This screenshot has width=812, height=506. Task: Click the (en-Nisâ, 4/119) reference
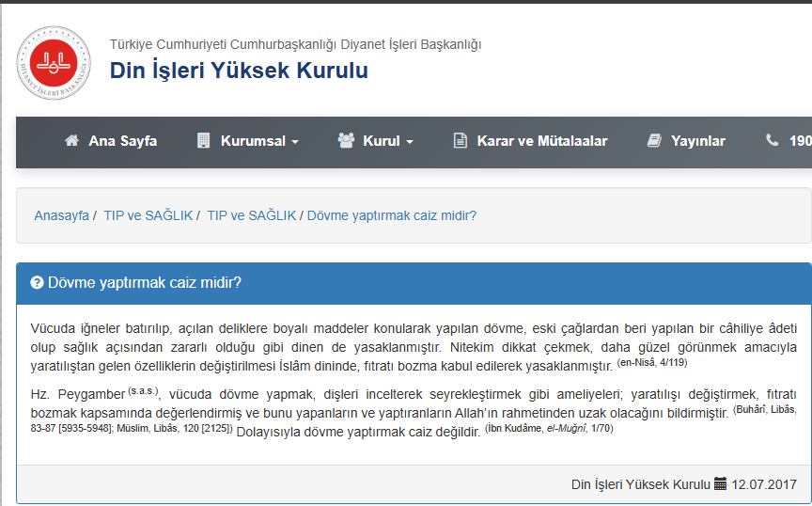(x=652, y=362)
